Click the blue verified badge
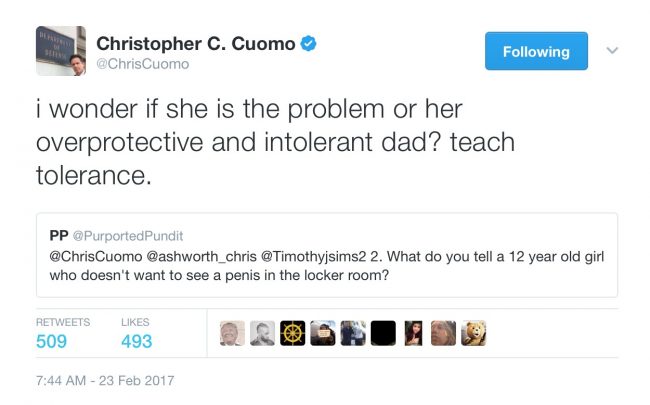The image size is (650, 405). tap(312, 44)
